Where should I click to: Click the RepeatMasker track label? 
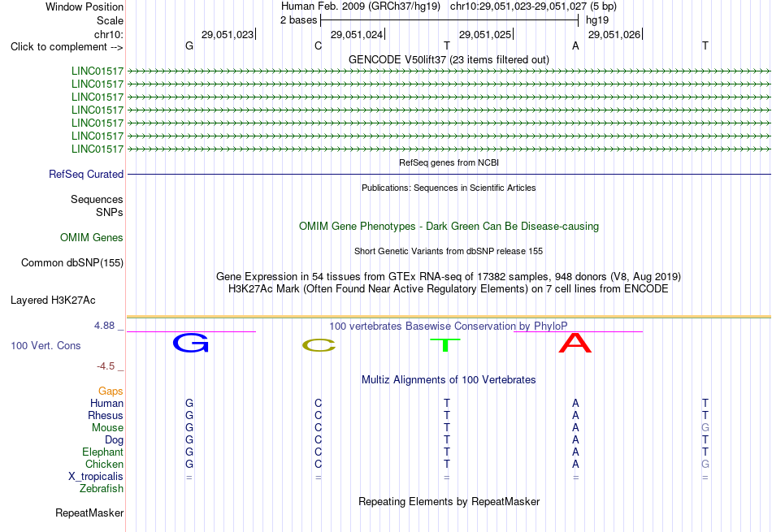coord(89,513)
